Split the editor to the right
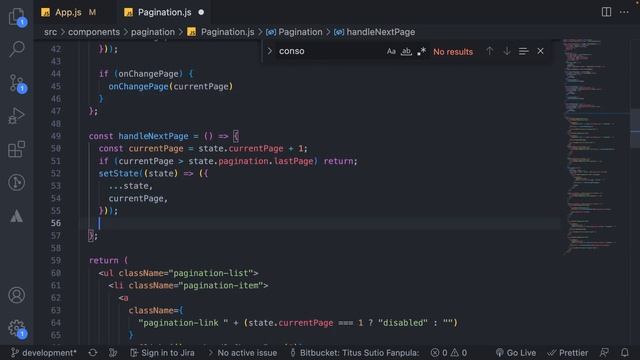Screen dimensions: 640x360 pos(607,12)
